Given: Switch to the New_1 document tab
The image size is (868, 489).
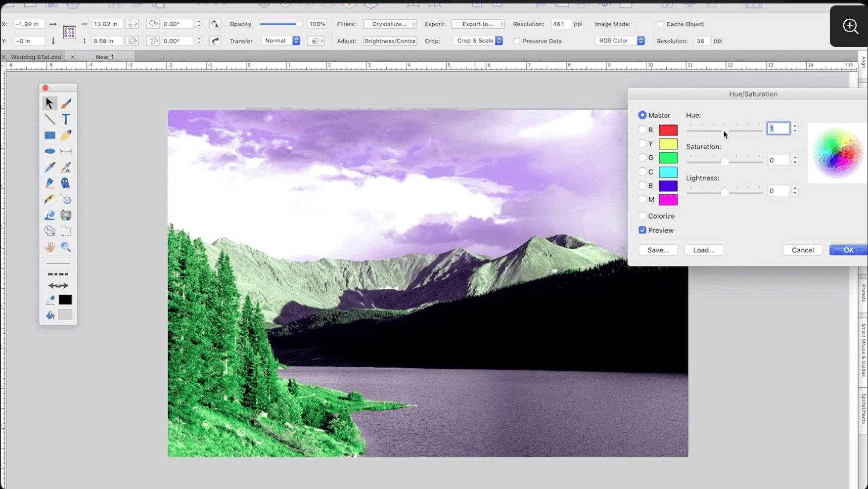Looking at the screenshot, I should pos(105,57).
